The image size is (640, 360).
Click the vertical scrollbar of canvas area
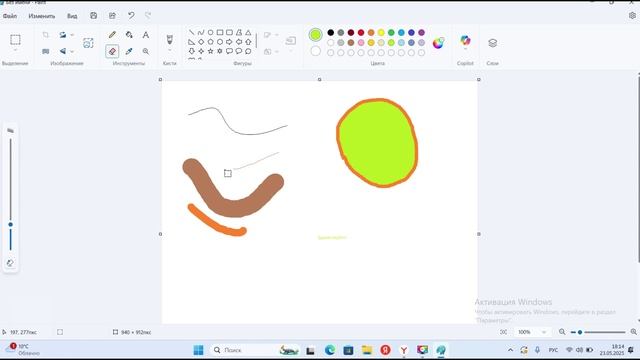click(x=638, y=168)
